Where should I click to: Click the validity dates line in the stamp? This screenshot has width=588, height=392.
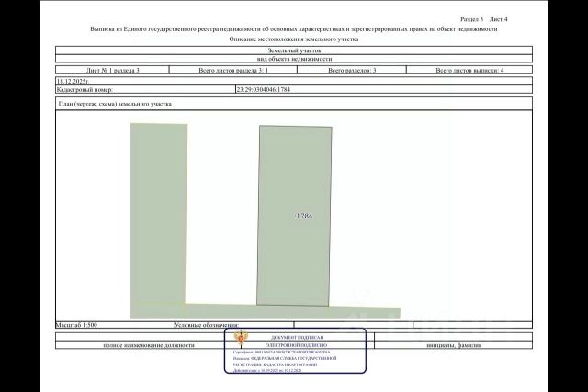tap(267, 370)
